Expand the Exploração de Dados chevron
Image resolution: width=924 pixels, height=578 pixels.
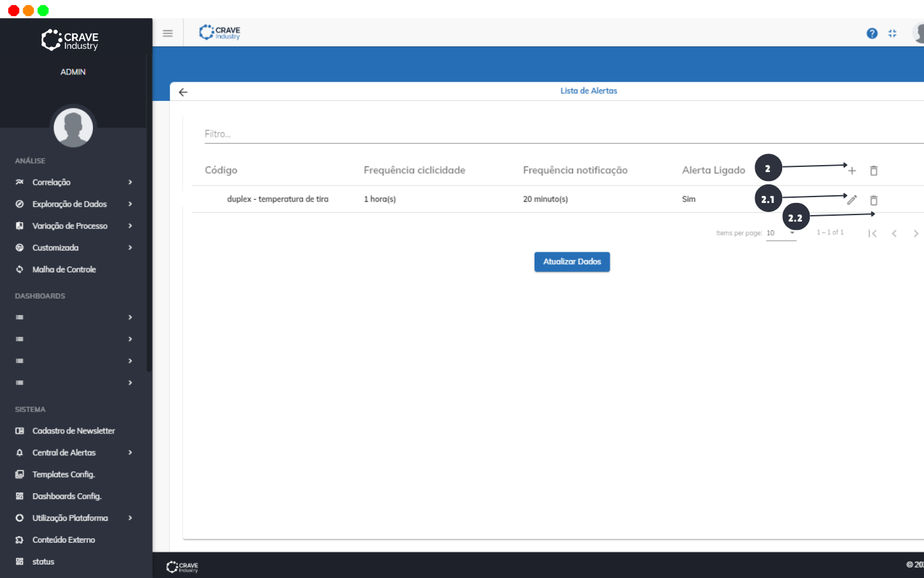(x=130, y=204)
